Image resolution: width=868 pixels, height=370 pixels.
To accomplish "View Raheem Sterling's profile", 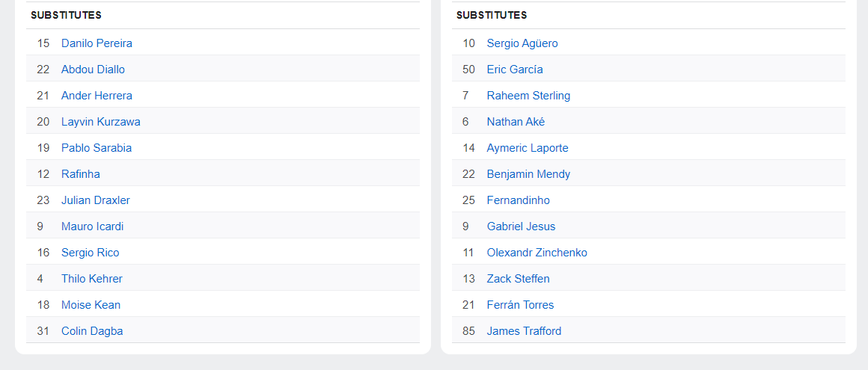I will point(528,96).
